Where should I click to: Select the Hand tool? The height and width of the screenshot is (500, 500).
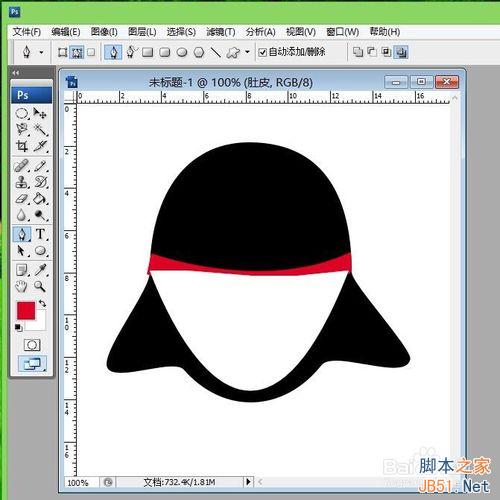[x=22, y=286]
